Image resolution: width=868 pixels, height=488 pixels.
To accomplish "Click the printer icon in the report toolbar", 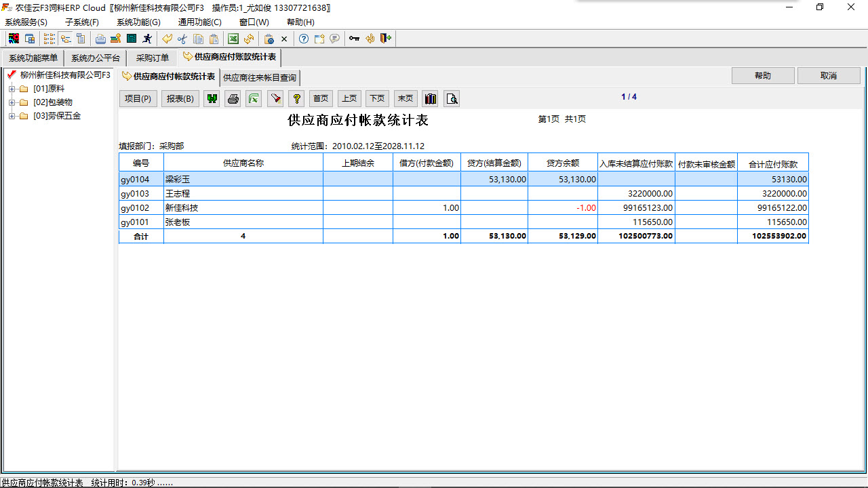I will tap(233, 98).
